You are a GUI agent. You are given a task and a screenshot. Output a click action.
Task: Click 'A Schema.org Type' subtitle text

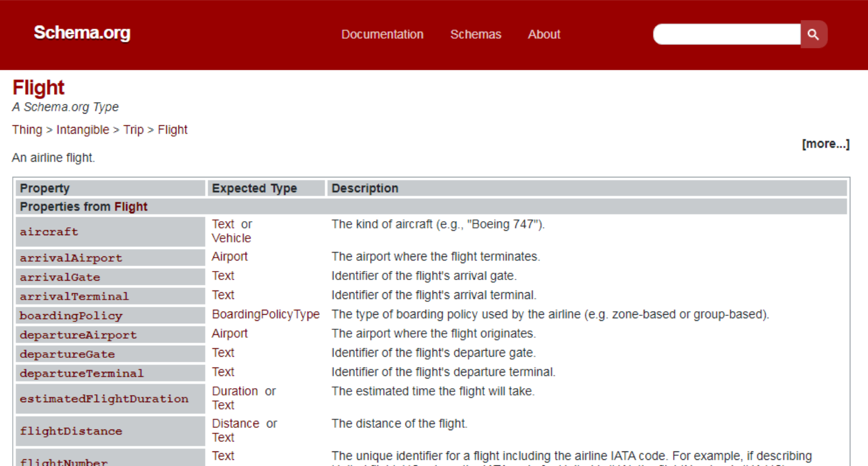pyautogui.click(x=66, y=107)
